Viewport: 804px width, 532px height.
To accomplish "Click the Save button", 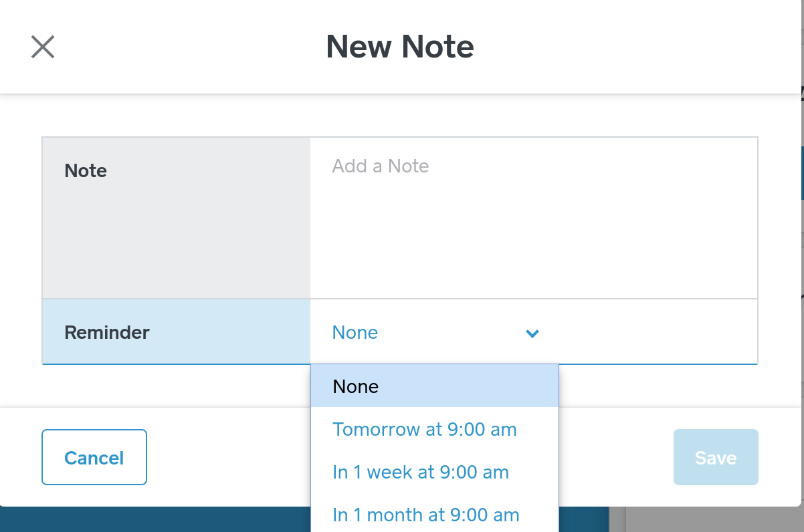I will (715, 458).
